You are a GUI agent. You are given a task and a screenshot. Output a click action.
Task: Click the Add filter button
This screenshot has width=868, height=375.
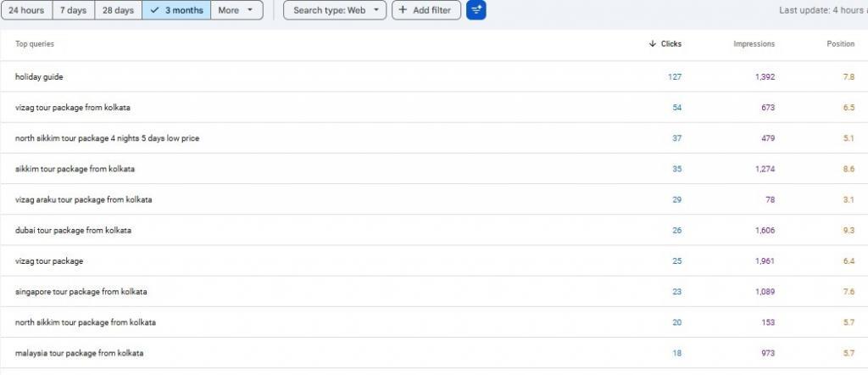(x=426, y=10)
